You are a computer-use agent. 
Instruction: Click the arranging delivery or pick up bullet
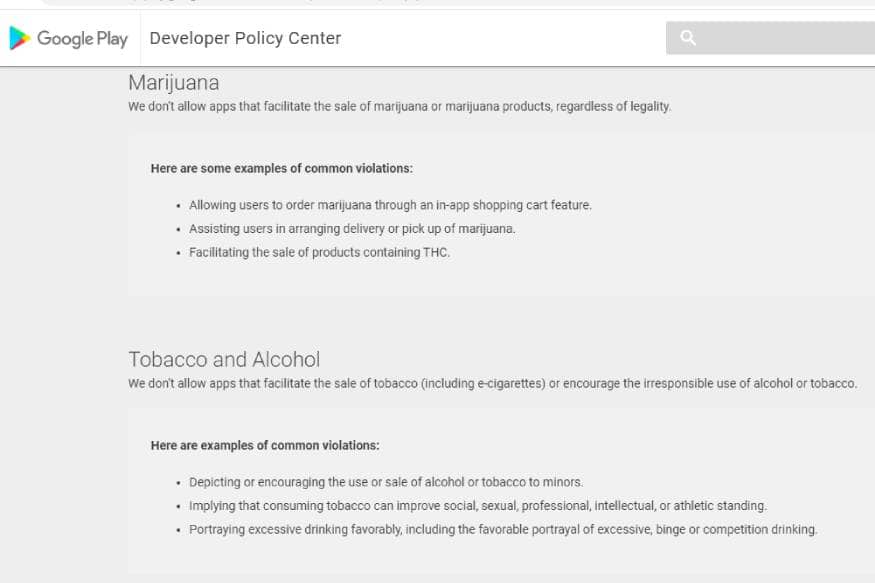click(x=352, y=228)
